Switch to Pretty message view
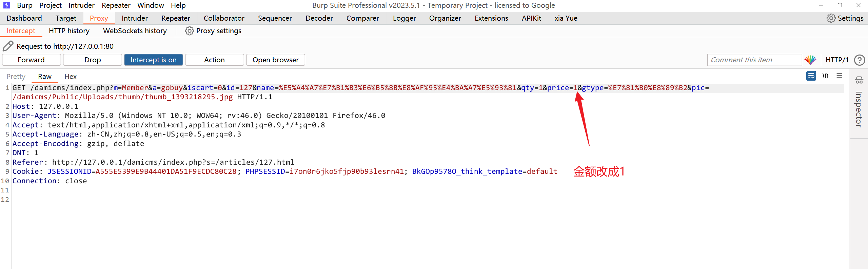Image resolution: width=868 pixels, height=269 pixels. [x=16, y=77]
